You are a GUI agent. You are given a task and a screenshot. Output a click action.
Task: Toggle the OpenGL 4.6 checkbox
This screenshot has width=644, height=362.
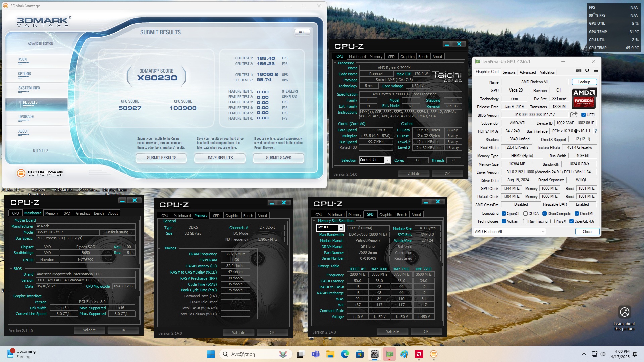pyautogui.click(x=571, y=221)
